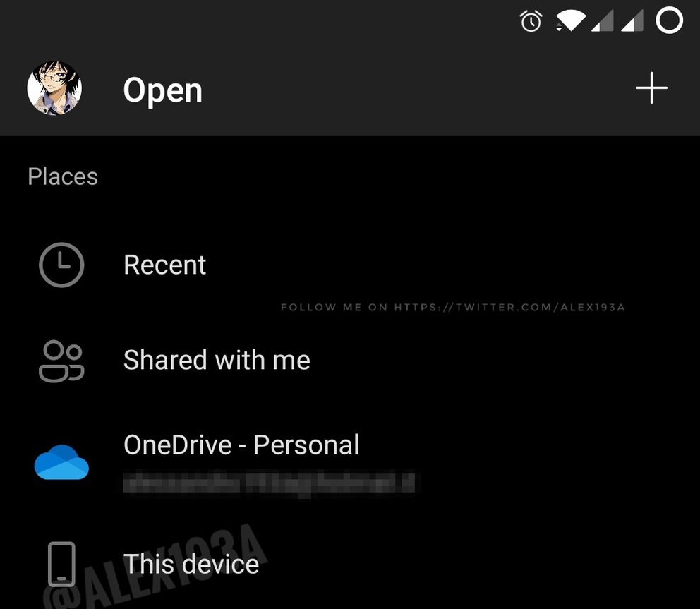Browse files on This device
The image size is (700, 609).
tap(191, 564)
